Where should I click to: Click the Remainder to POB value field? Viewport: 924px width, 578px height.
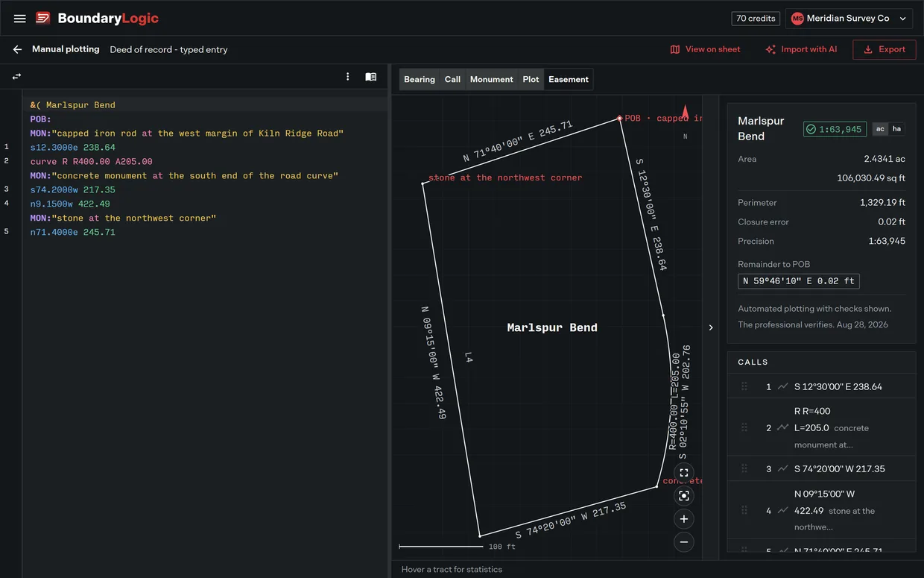click(799, 281)
